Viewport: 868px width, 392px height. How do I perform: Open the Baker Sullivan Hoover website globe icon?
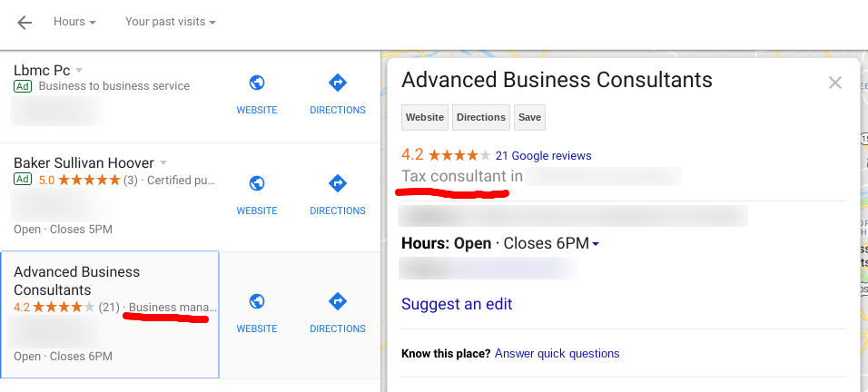click(257, 184)
